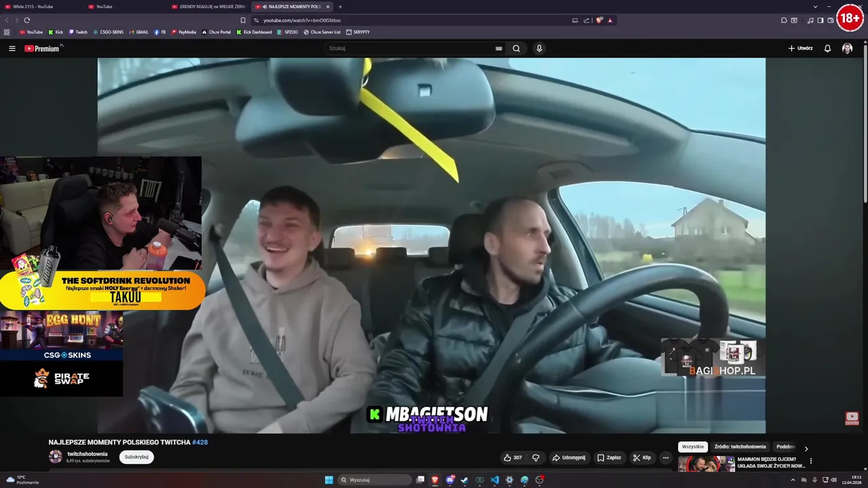Like the video with thumbs up
The width and height of the screenshot is (868, 488).
coord(513,457)
